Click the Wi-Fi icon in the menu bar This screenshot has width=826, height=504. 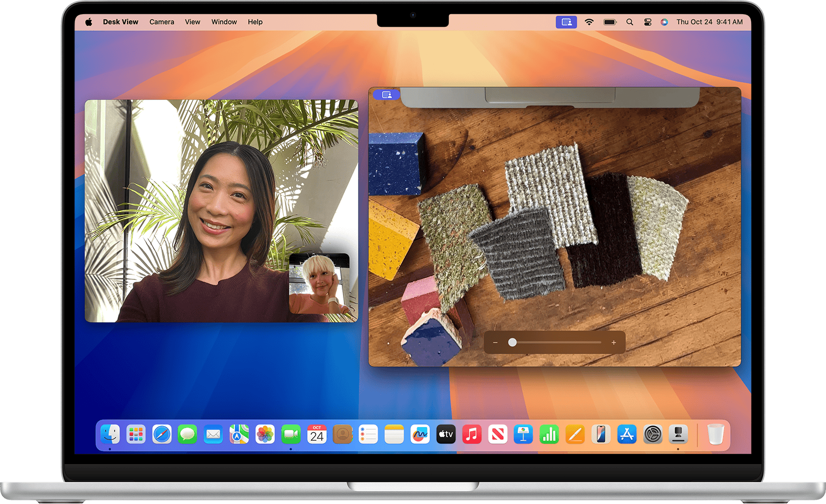pyautogui.click(x=589, y=22)
